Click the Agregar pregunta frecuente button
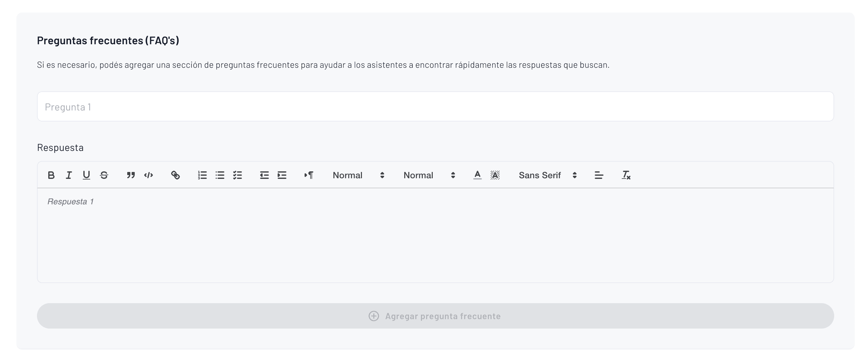 (434, 316)
